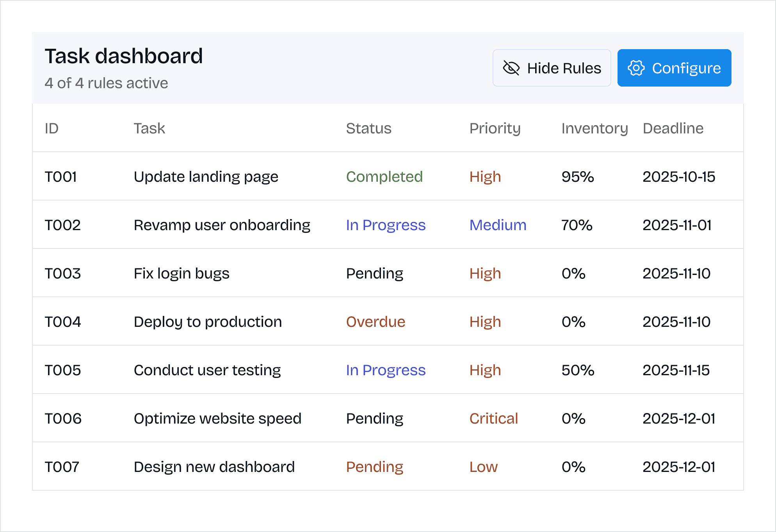Click the Priority column header

tap(495, 128)
